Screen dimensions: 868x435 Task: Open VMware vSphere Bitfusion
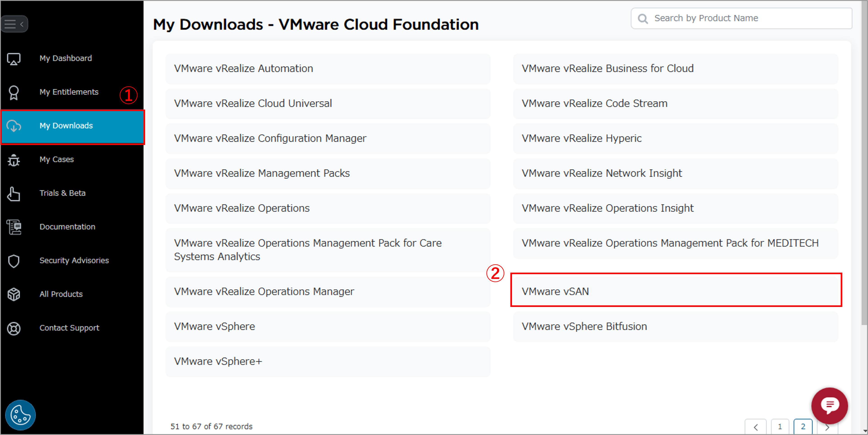(x=675, y=327)
